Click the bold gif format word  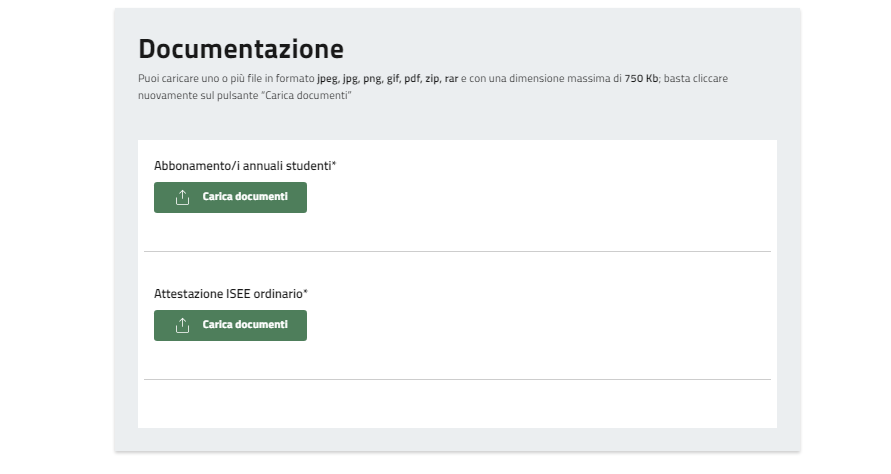[x=393, y=78]
